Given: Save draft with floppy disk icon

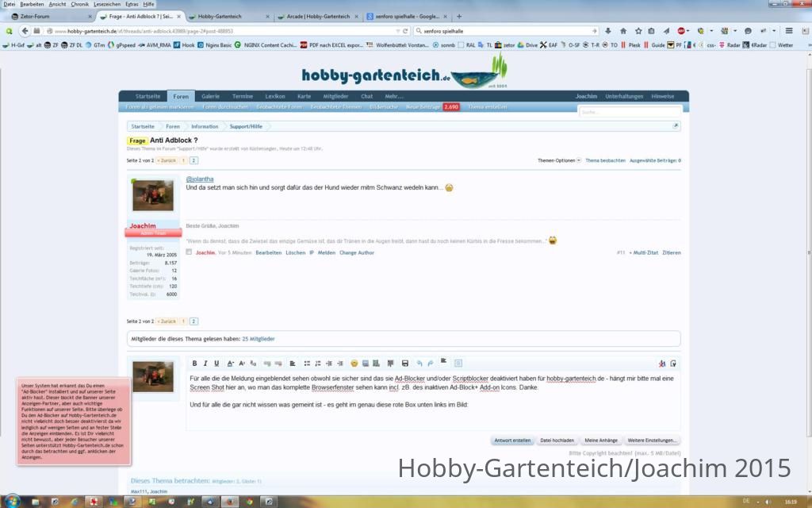Looking at the screenshot, I should pos(405,364).
